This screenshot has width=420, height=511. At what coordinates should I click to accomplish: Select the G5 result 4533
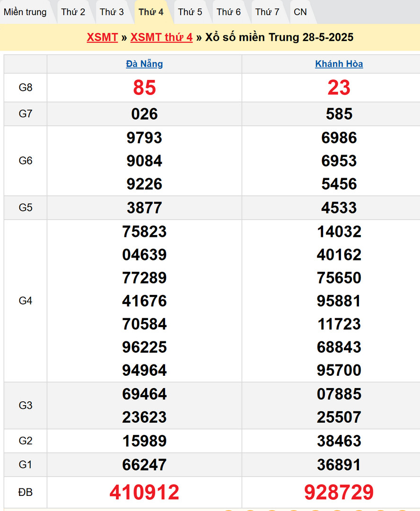click(339, 208)
